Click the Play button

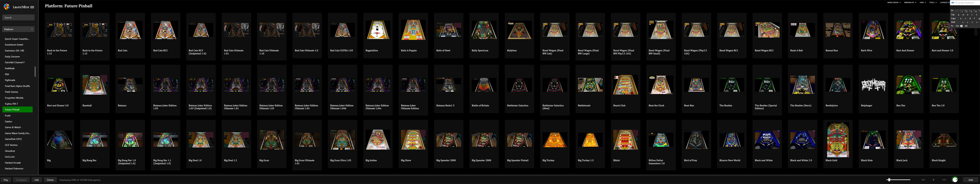pyautogui.click(x=6, y=180)
